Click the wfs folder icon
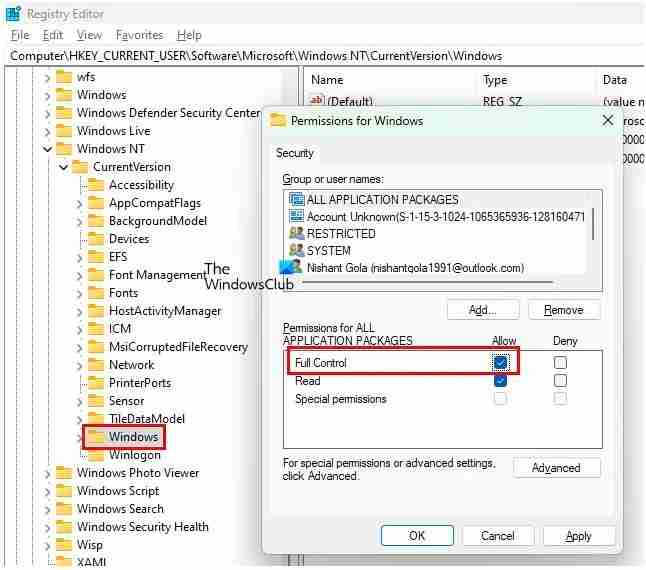Image resolution: width=646 pixels, height=570 pixels. coord(64,77)
